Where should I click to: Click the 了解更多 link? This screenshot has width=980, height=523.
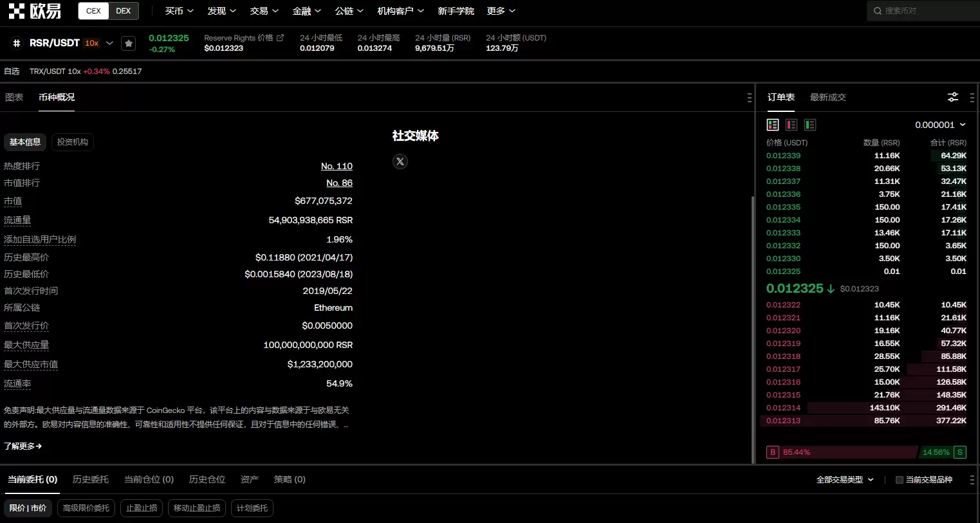pos(23,446)
